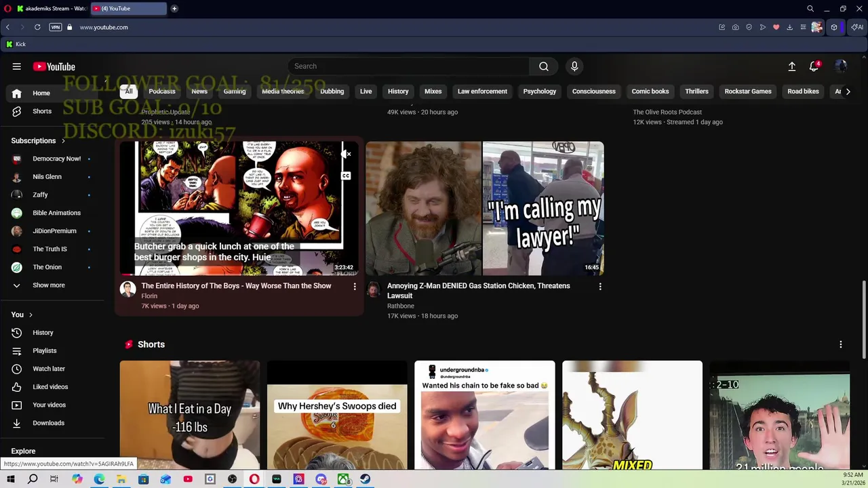Open options menu for The Boys video
Viewport: 868px width, 488px height.
354,287
